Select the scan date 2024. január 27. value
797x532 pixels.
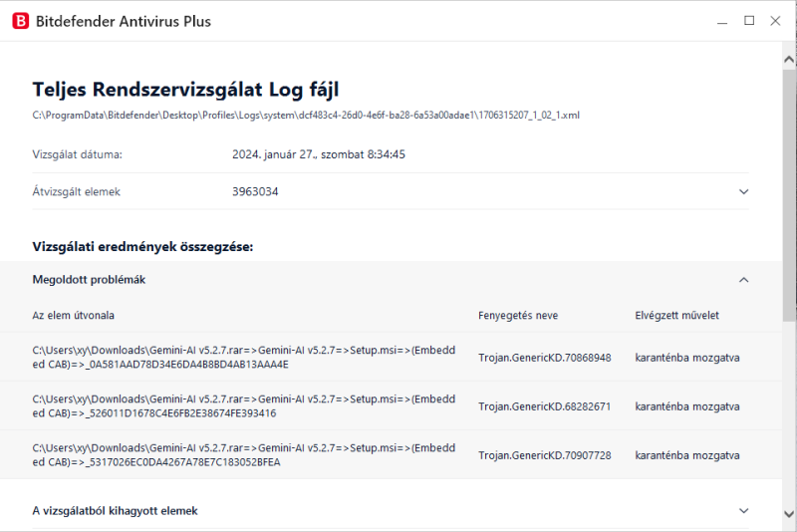click(319, 154)
